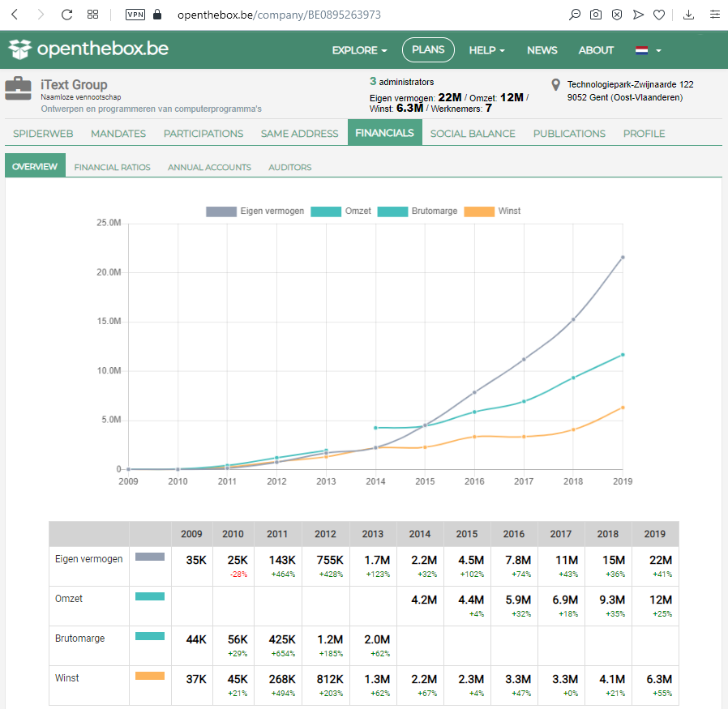Select the FINANCIALS tab
This screenshot has height=709, width=728.
[384, 133]
